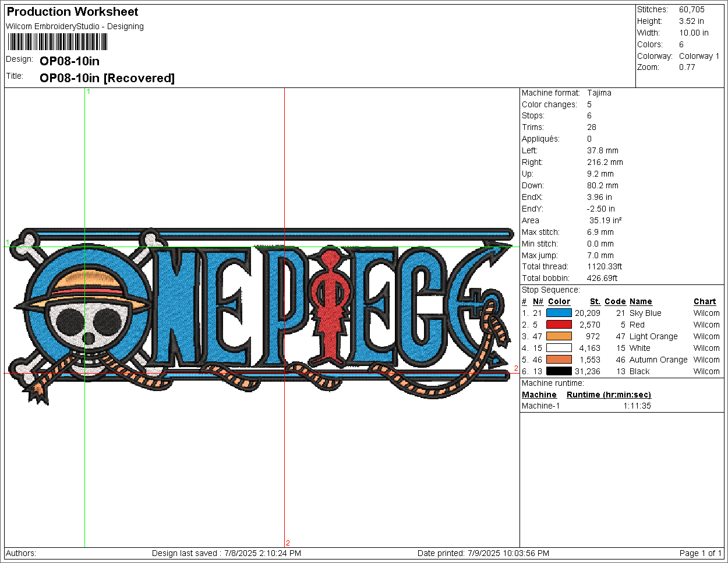728x563 pixels.
Task: Click the Down value '80.2 mm'
Action: coord(603,185)
